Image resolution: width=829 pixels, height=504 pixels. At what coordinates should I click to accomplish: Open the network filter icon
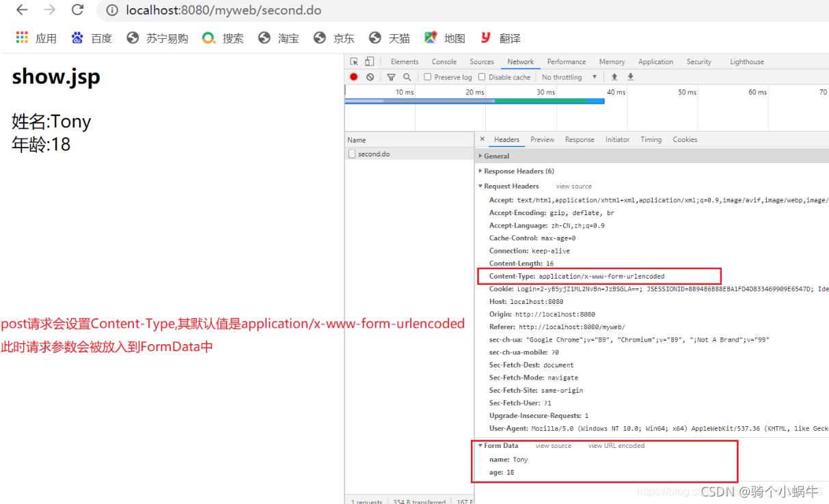(x=390, y=76)
